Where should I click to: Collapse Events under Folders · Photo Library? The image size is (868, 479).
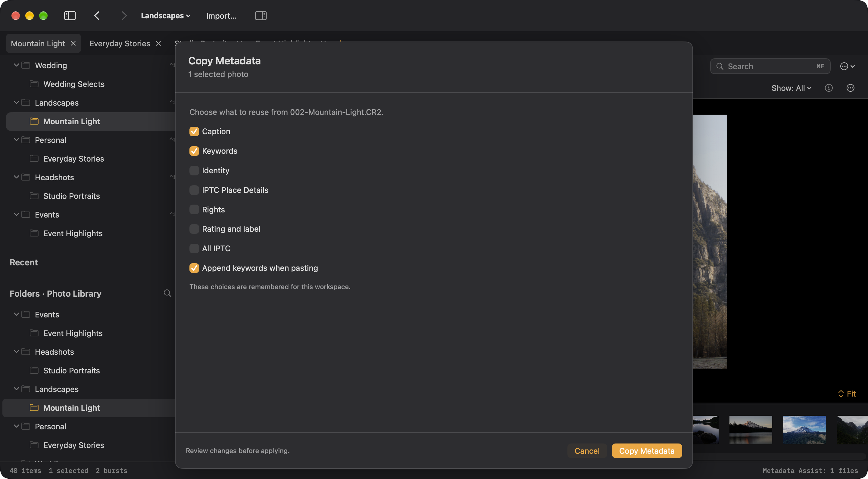(x=16, y=314)
